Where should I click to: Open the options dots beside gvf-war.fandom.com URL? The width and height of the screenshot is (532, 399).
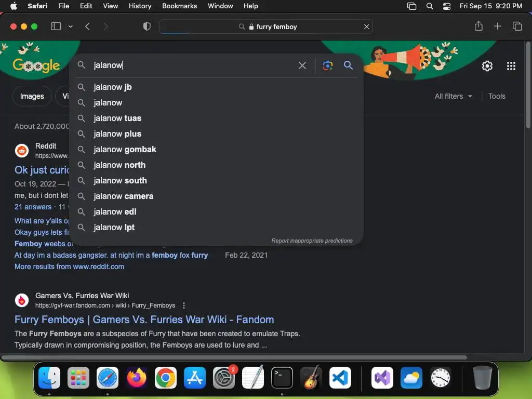[184, 305]
